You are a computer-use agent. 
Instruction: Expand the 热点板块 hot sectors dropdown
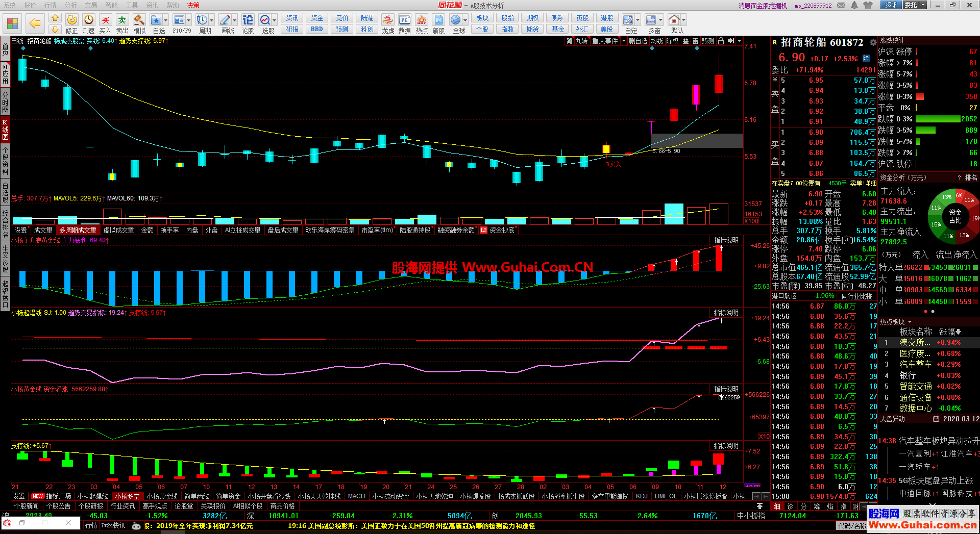click(910, 322)
